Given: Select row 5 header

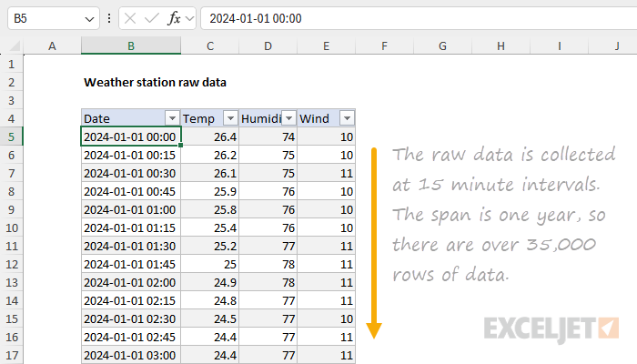Looking at the screenshot, I should (11, 136).
